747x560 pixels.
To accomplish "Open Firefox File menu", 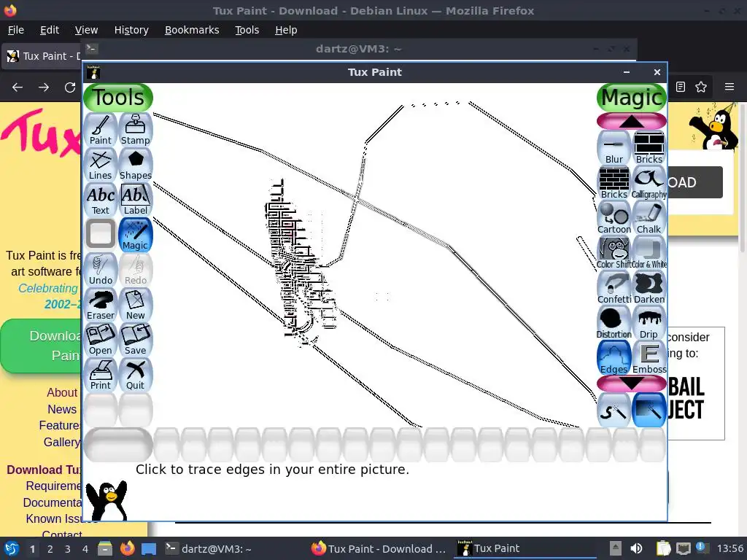I will pyautogui.click(x=16, y=30).
